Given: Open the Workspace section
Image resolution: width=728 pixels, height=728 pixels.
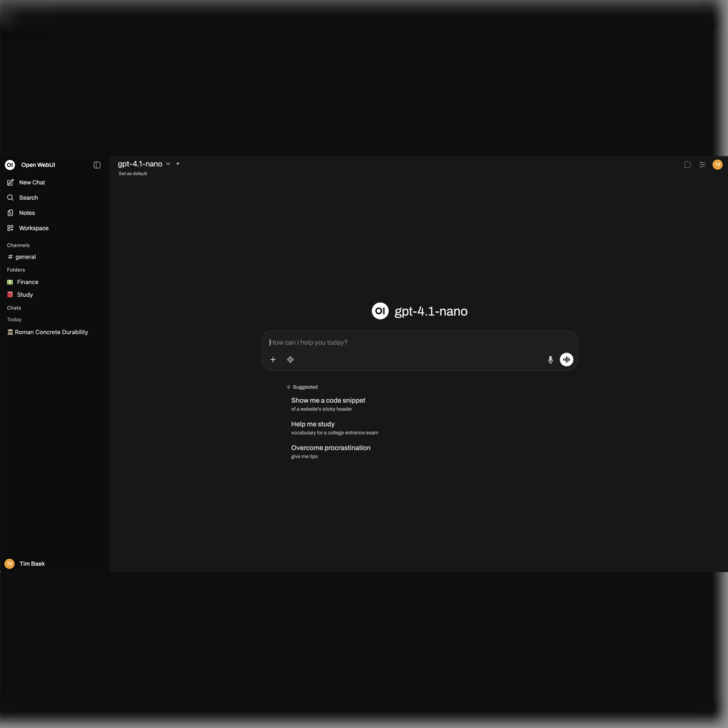Looking at the screenshot, I should tap(55, 228).
